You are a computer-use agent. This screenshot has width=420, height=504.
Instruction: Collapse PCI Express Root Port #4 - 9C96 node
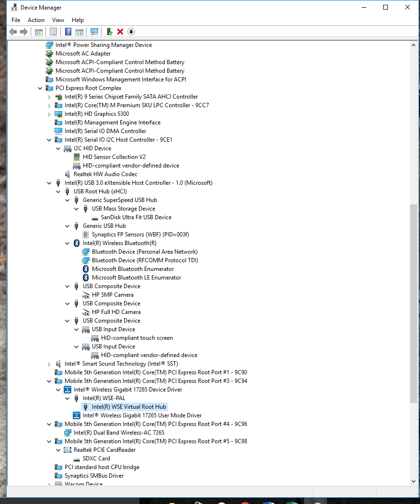[x=49, y=424]
